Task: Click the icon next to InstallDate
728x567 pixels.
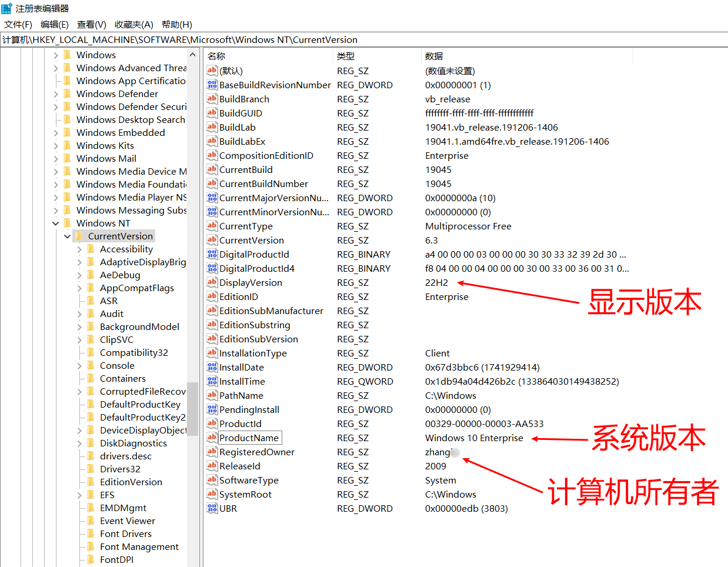Action: tap(212, 367)
